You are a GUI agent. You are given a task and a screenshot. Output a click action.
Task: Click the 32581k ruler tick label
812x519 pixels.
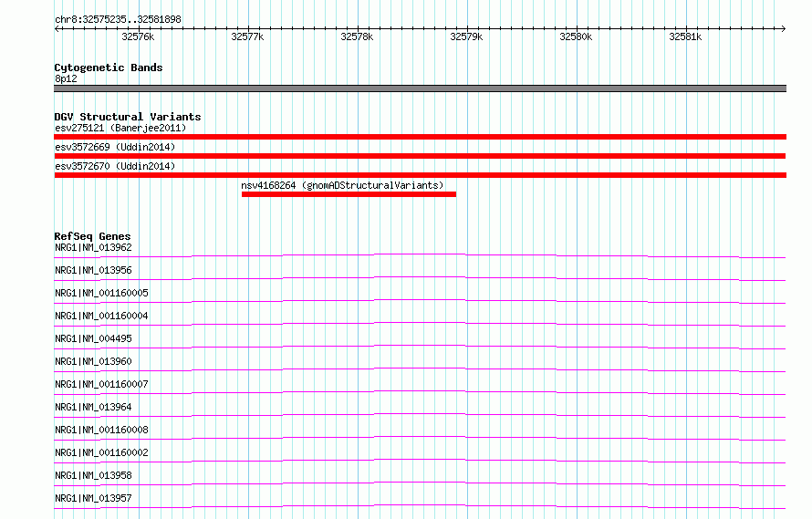point(686,36)
